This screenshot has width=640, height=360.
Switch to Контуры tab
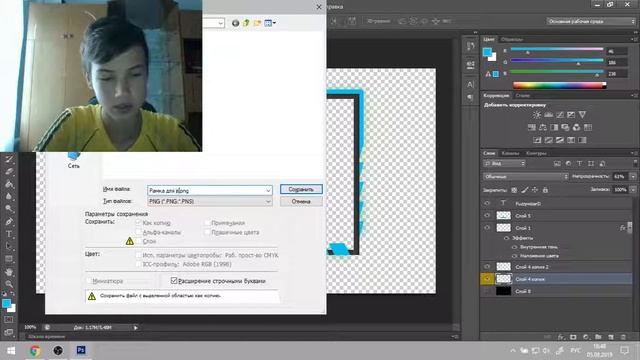coord(536,153)
